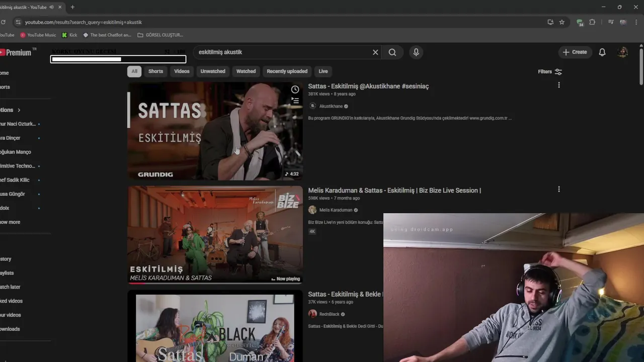Open Liked videos in the sidebar
The width and height of the screenshot is (644, 362).
click(11, 301)
